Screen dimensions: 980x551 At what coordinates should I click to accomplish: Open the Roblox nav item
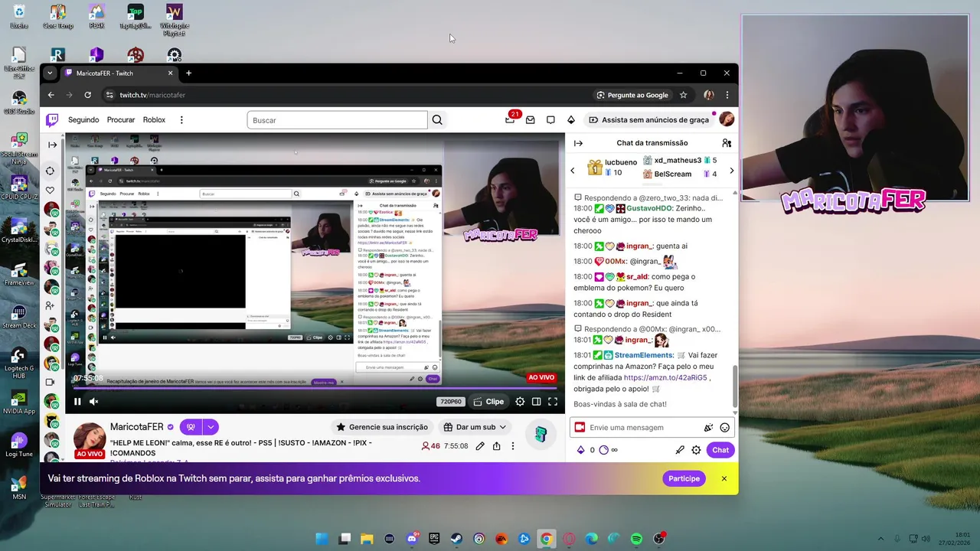pos(154,120)
